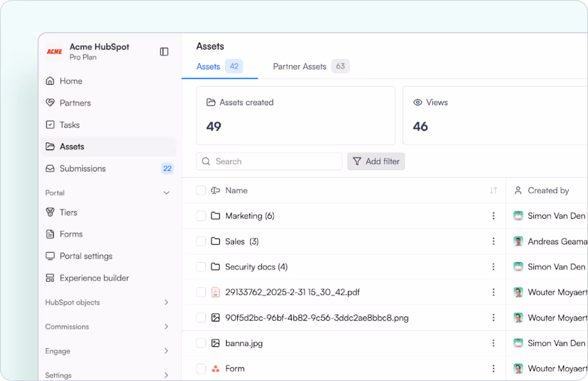Open three-dot menu for banna.jpg
Image resolution: width=588 pixels, height=381 pixels.
(x=493, y=343)
